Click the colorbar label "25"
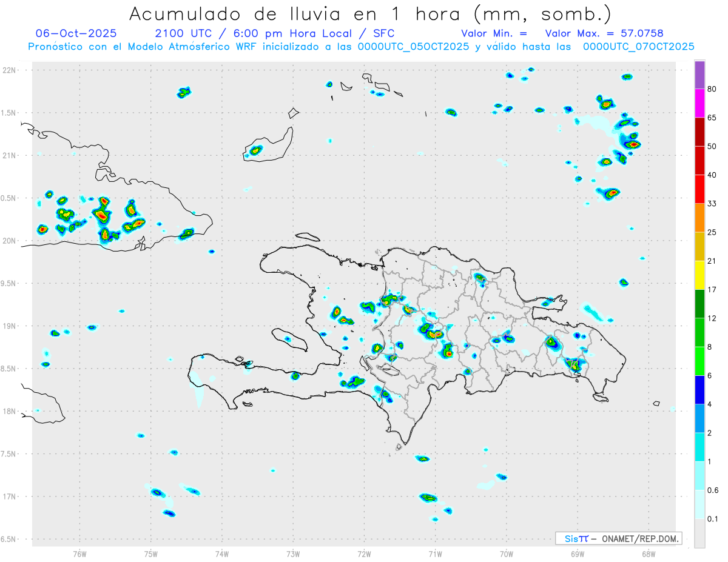The height and width of the screenshot is (562, 728). tap(712, 232)
